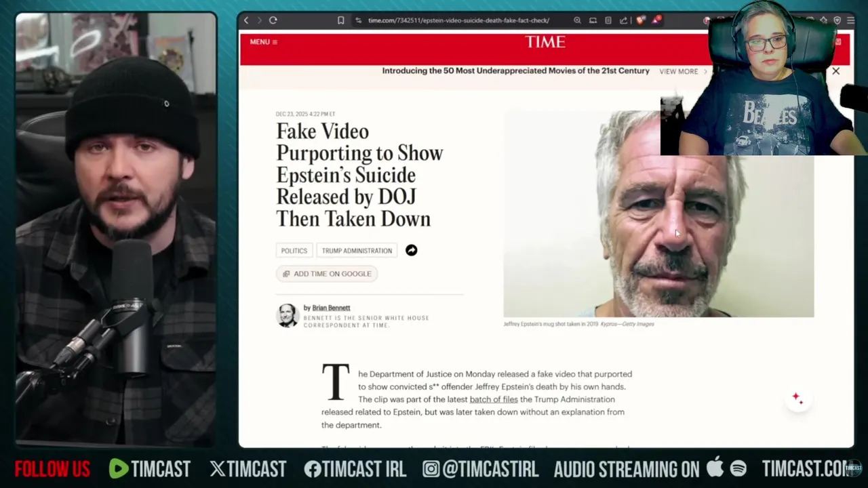The height and width of the screenshot is (488, 868).
Task: Click the picture-in-picture icon in address bar
Action: coord(593,20)
